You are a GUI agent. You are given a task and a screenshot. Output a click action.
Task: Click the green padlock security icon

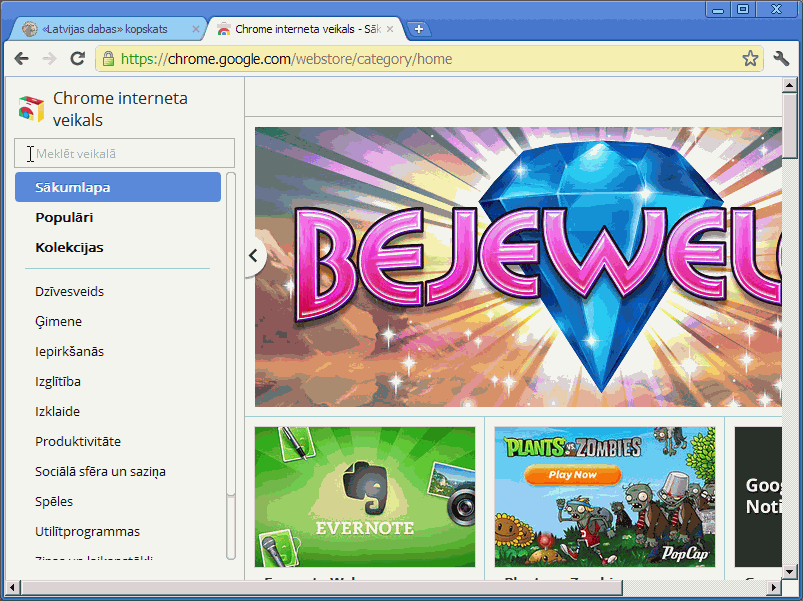pos(108,59)
